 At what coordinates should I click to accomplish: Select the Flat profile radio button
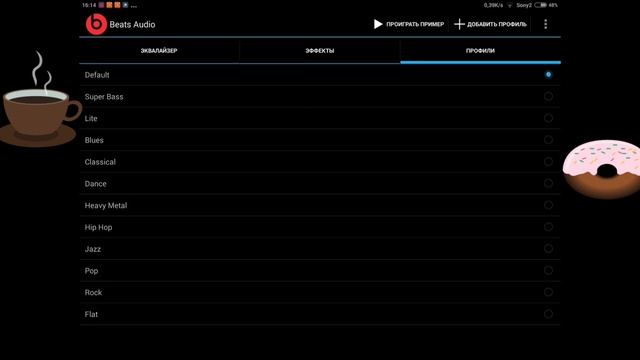pyautogui.click(x=548, y=314)
